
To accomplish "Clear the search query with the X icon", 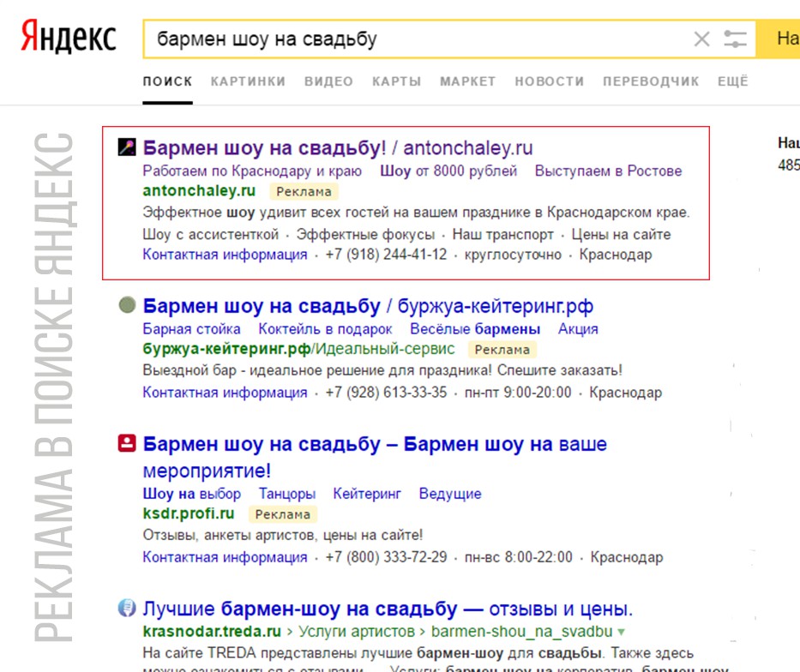I will [x=702, y=39].
